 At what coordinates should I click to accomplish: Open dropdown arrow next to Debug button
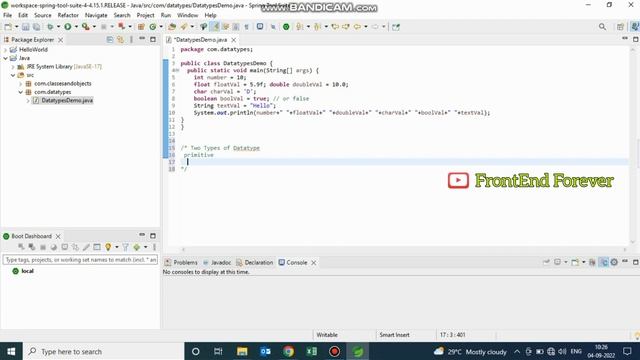(x=58, y=27)
